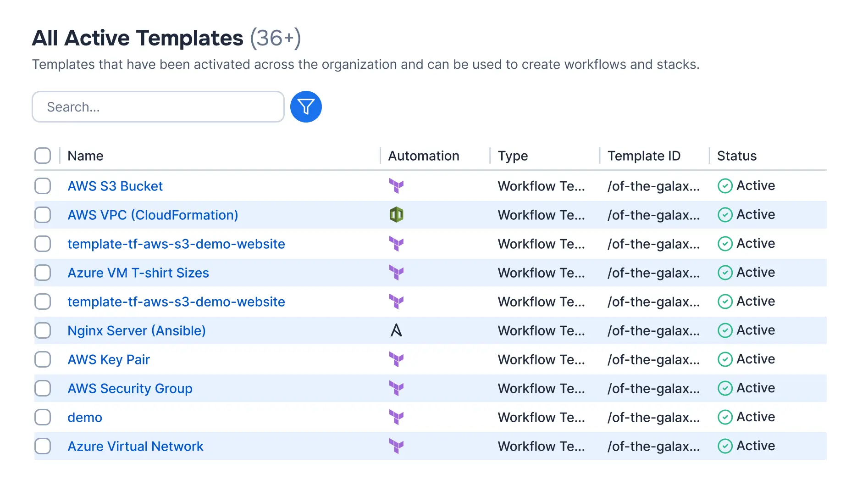Click Active check icon for AWS Security Group

(x=725, y=388)
